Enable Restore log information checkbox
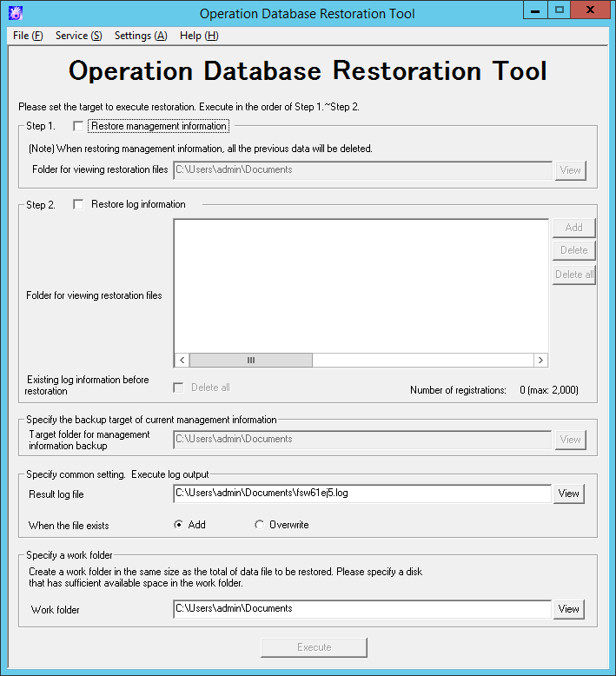The width and height of the screenshot is (616, 676). click(78, 204)
